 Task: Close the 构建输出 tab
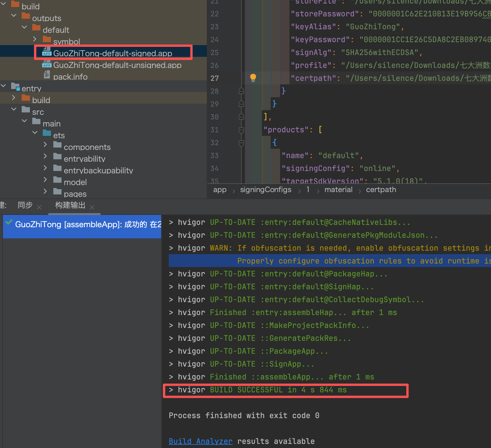click(x=92, y=207)
